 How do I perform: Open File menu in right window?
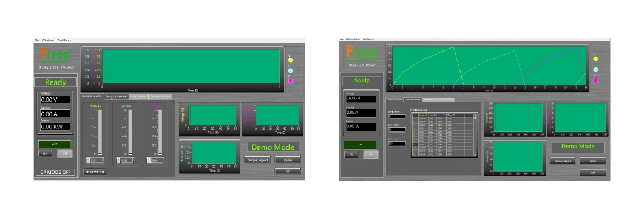point(341,39)
